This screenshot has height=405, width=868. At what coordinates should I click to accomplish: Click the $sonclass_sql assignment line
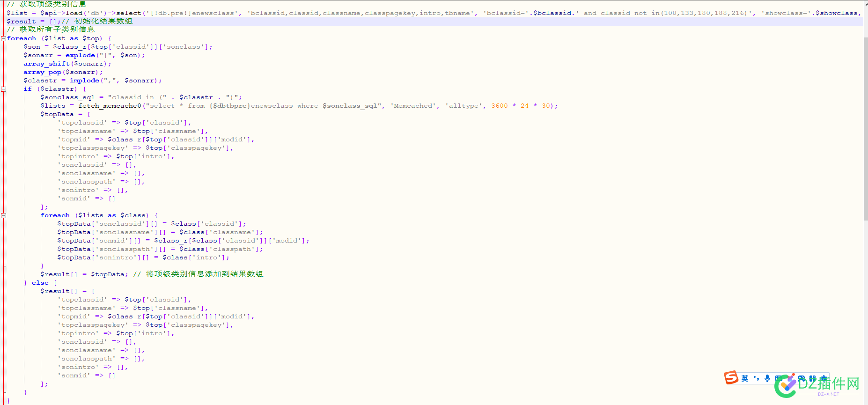pyautogui.click(x=141, y=97)
